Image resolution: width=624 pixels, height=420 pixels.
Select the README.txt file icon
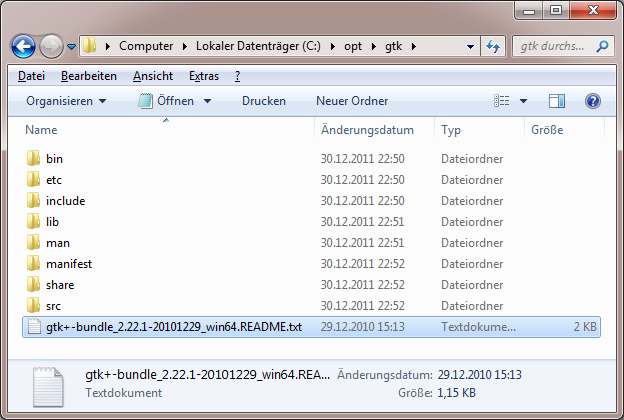click(x=34, y=327)
